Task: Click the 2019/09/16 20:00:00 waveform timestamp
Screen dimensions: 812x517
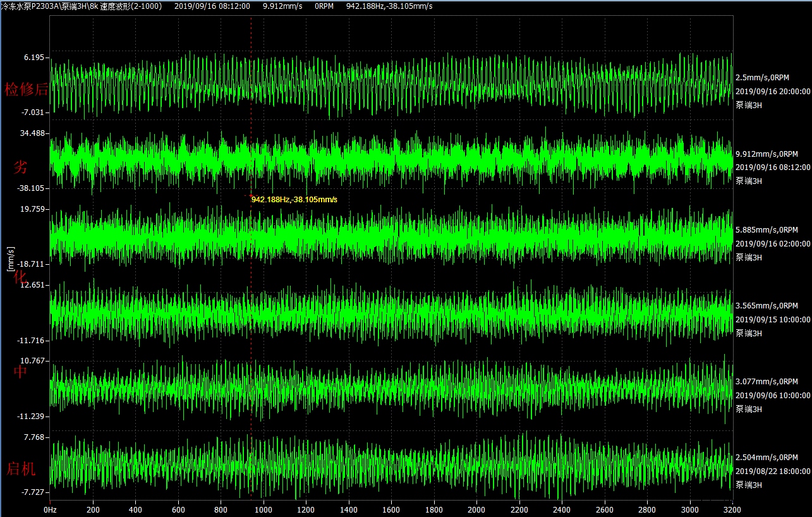Action: click(x=773, y=91)
